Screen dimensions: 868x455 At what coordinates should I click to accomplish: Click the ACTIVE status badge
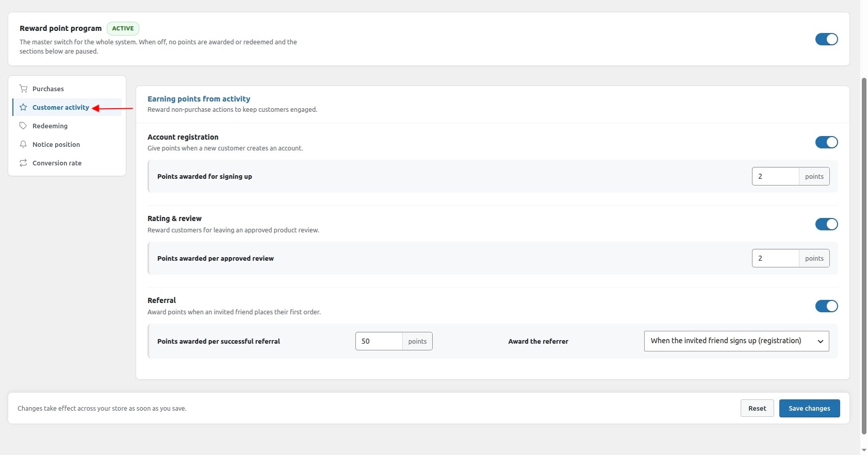tap(123, 28)
